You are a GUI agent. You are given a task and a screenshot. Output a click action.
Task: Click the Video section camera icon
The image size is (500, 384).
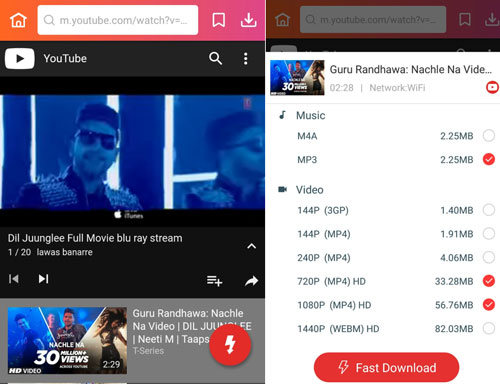pyautogui.click(x=283, y=189)
